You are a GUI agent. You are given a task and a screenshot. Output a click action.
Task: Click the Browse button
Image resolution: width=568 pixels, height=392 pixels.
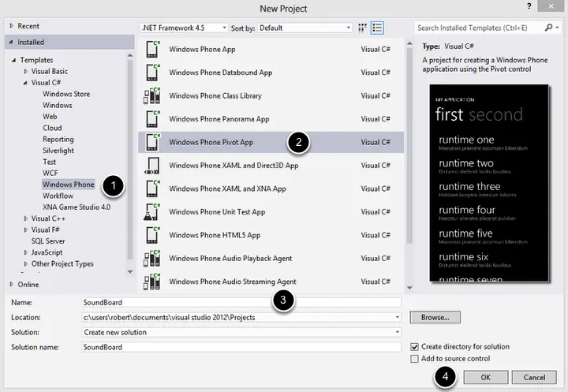click(x=435, y=318)
